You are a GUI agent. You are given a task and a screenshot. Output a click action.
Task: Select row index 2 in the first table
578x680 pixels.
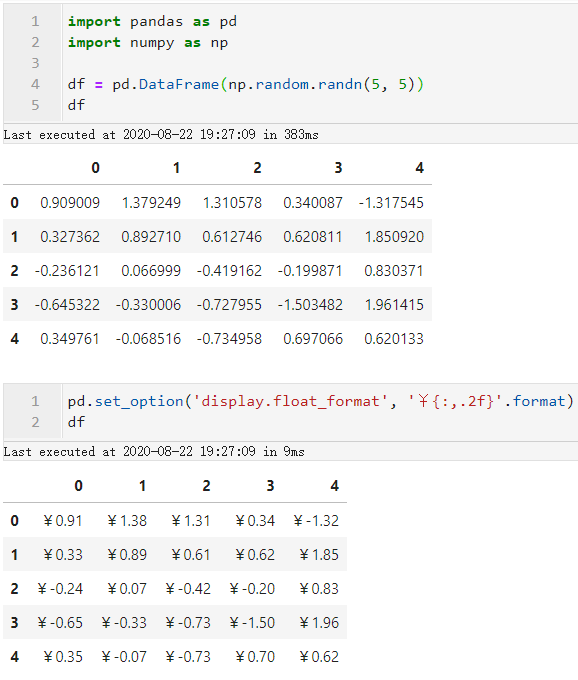click(14, 271)
